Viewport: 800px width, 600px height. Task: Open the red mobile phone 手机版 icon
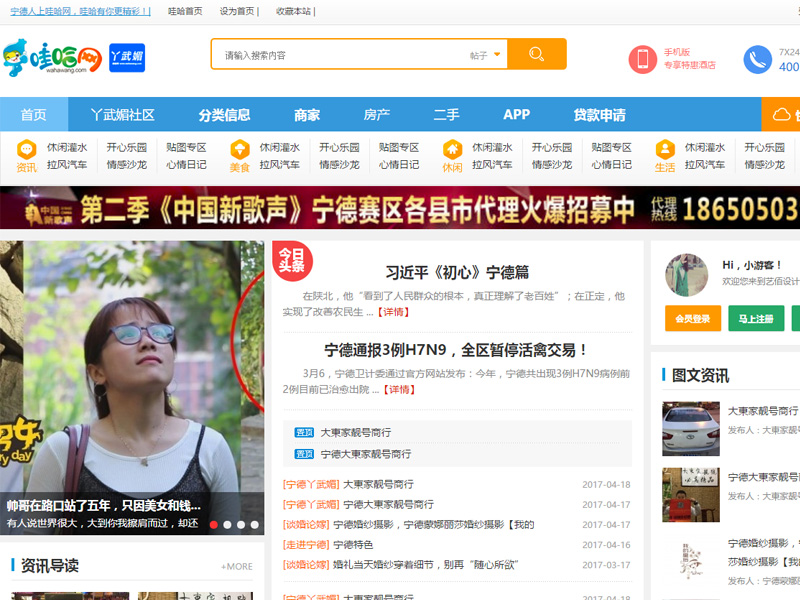point(642,59)
